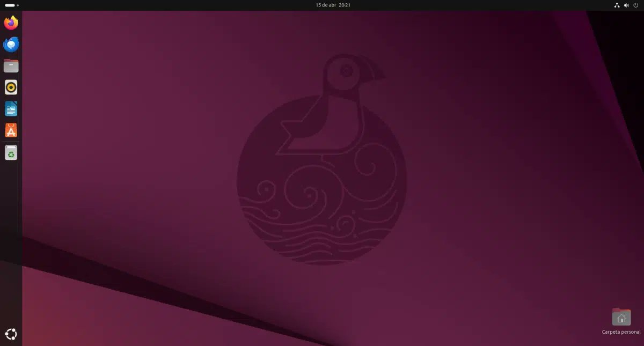Open Carpeta personal desktop folder
Screen dimensions: 644x346
621,321
